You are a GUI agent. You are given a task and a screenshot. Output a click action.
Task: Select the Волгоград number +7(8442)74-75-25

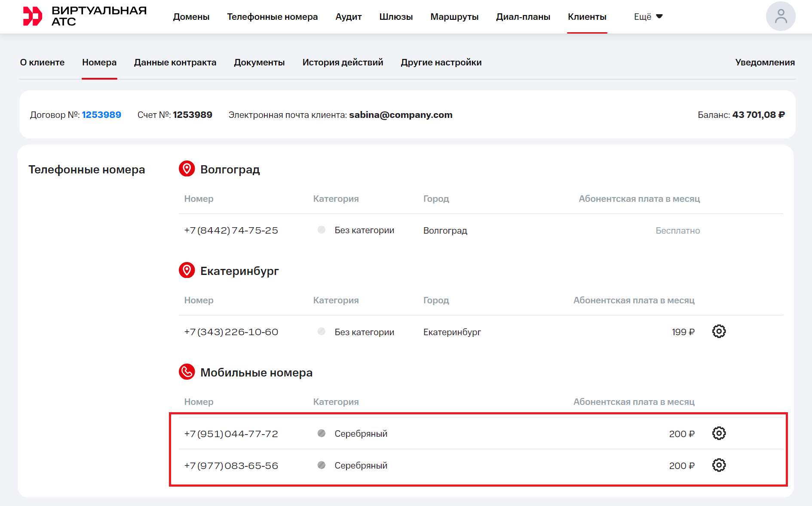pyautogui.click(x=231, y=231)
